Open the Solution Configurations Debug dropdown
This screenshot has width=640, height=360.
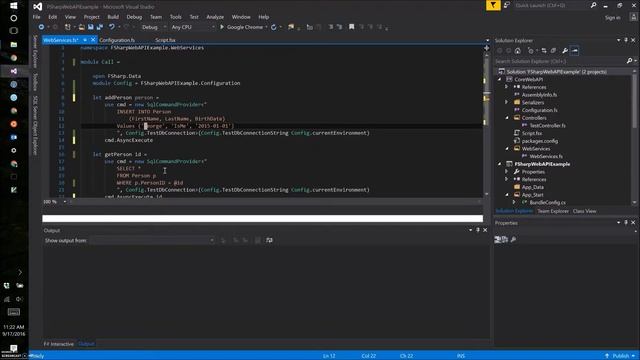click(x=153, y=27)
